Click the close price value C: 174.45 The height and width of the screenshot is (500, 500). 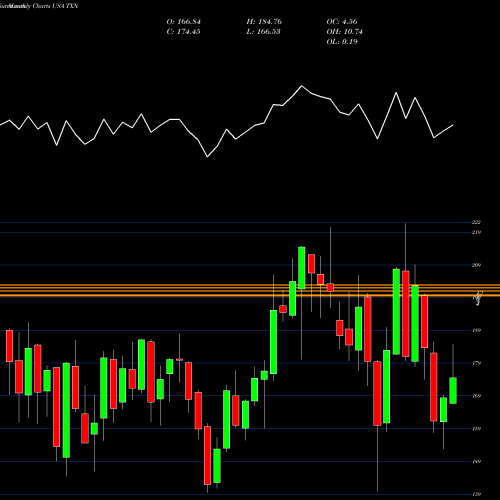tap(184, 32)
